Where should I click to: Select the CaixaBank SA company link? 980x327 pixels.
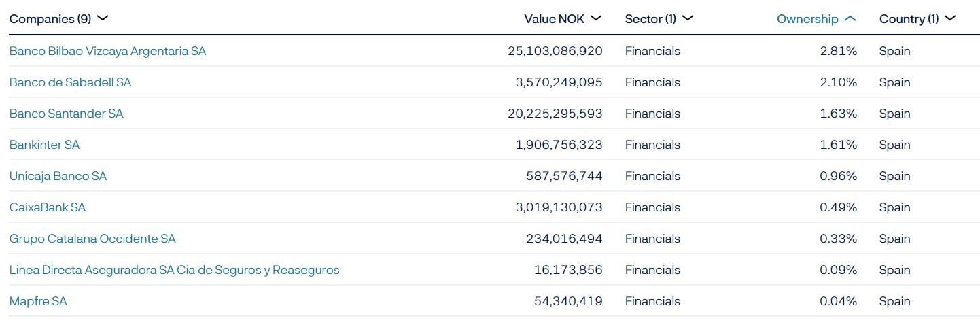click(48, 207)
